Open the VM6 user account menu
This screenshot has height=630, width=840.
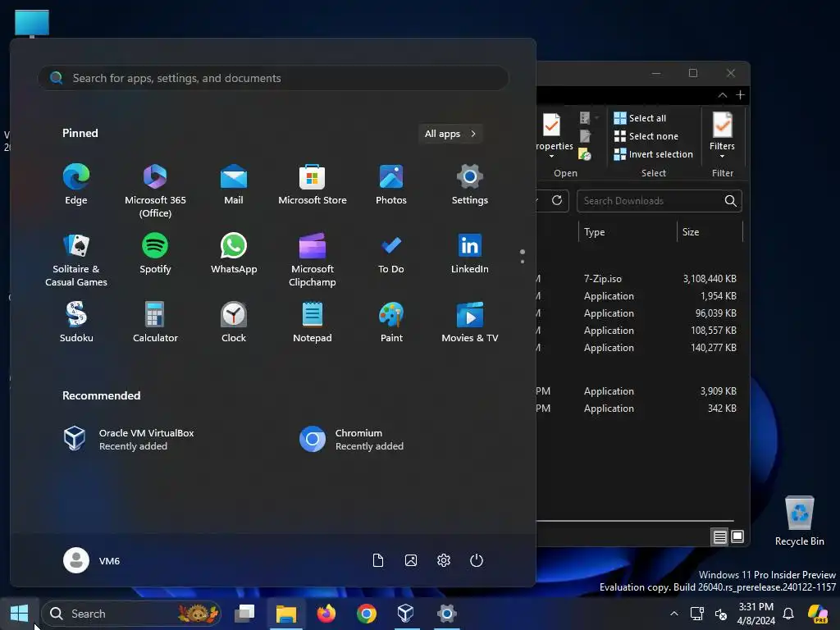(92, 560)
